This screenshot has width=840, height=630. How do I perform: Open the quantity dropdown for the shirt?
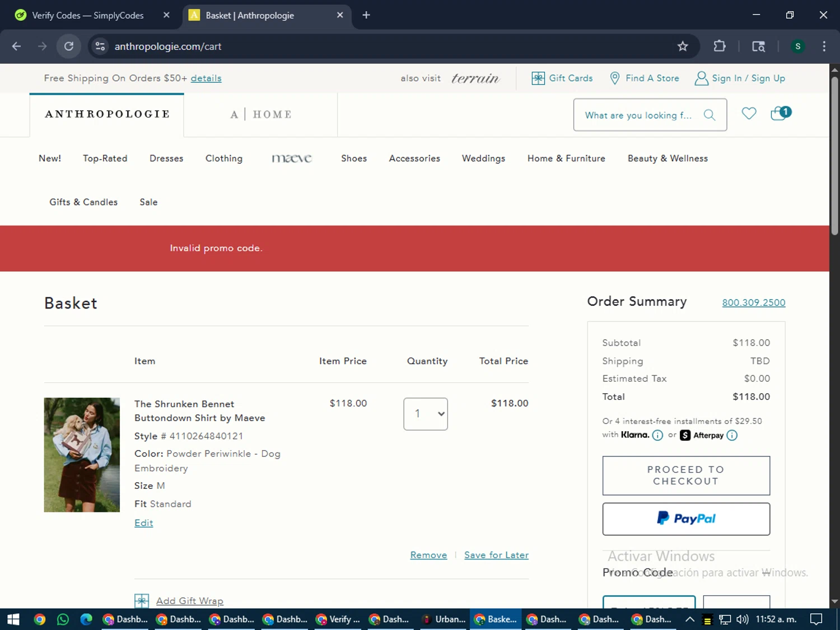[426, 414]
